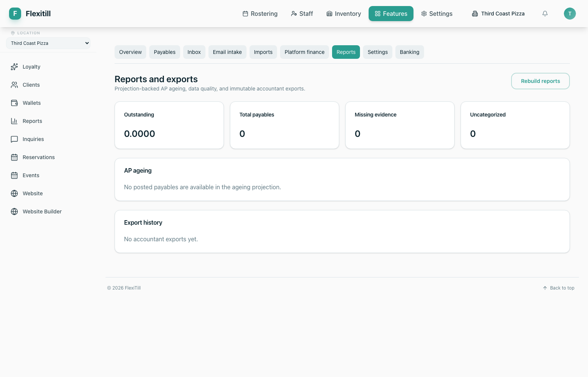Open Settings in the top navigation

tap(437, 14)
